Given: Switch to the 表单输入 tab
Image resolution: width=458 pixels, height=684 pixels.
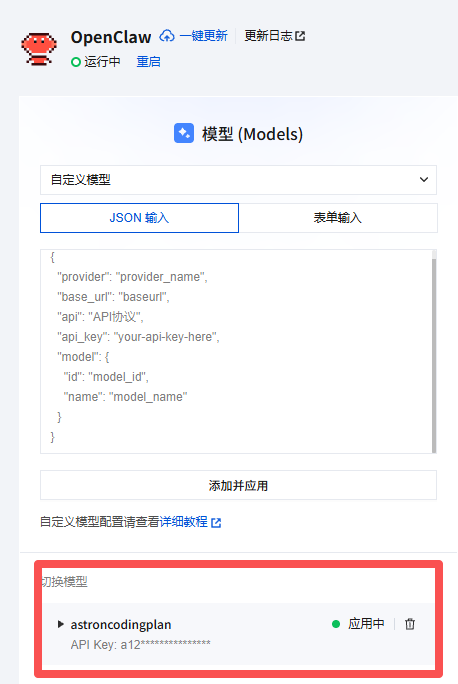Looking at the screenshot, I should 338,218.
